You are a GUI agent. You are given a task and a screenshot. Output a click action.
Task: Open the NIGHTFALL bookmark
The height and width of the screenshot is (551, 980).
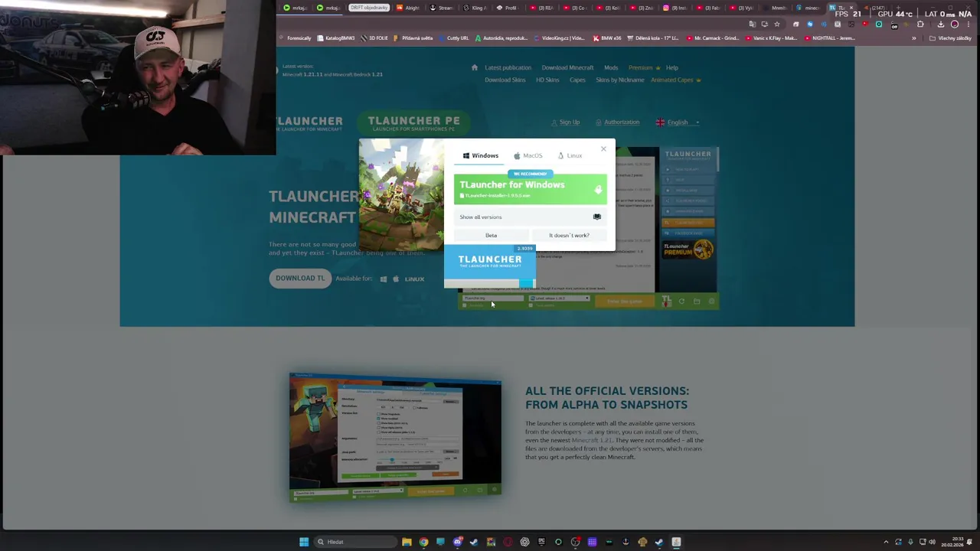(x=830, y=38)
